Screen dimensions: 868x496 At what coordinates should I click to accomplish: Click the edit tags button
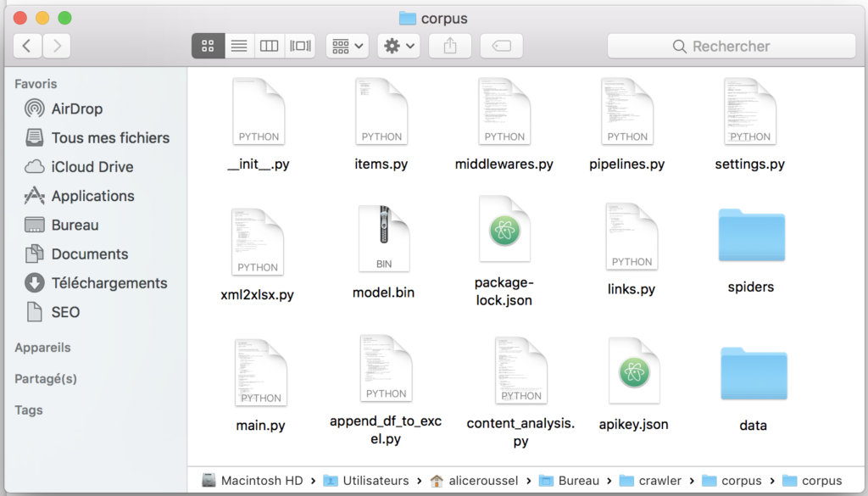[502, 46]
